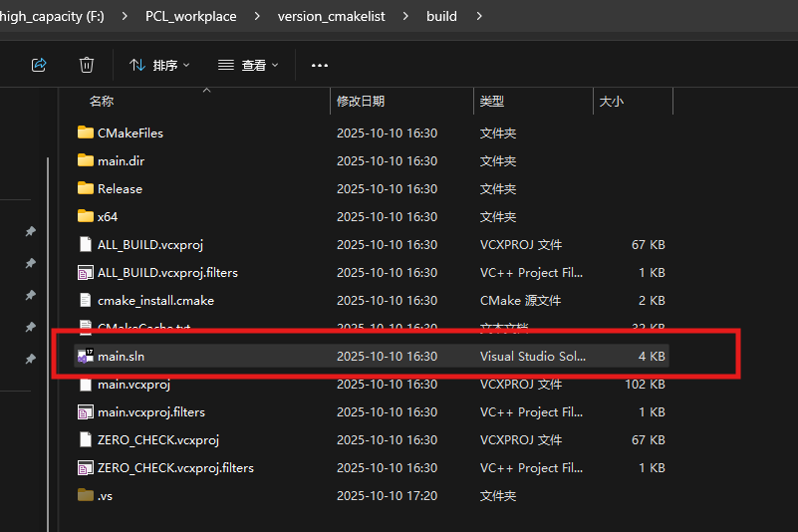Sort by 大小 column header
The image size is (798, 532).
coord(612,102)
